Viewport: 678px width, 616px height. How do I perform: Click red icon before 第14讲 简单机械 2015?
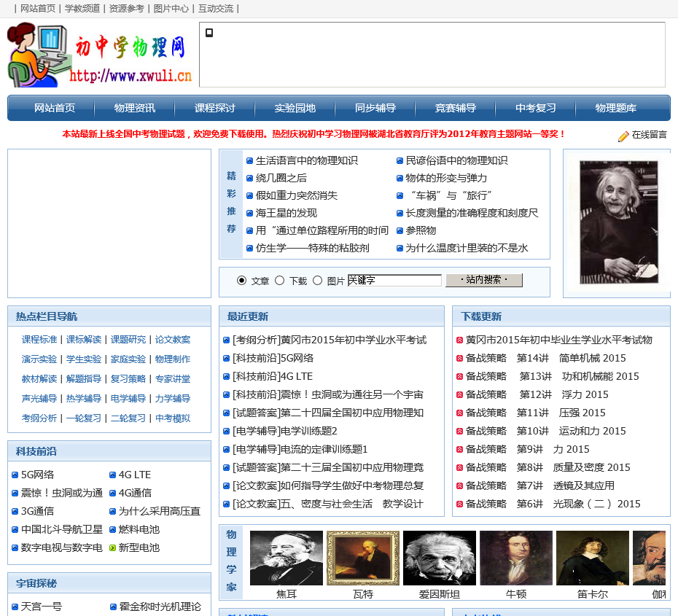(459, 359)
